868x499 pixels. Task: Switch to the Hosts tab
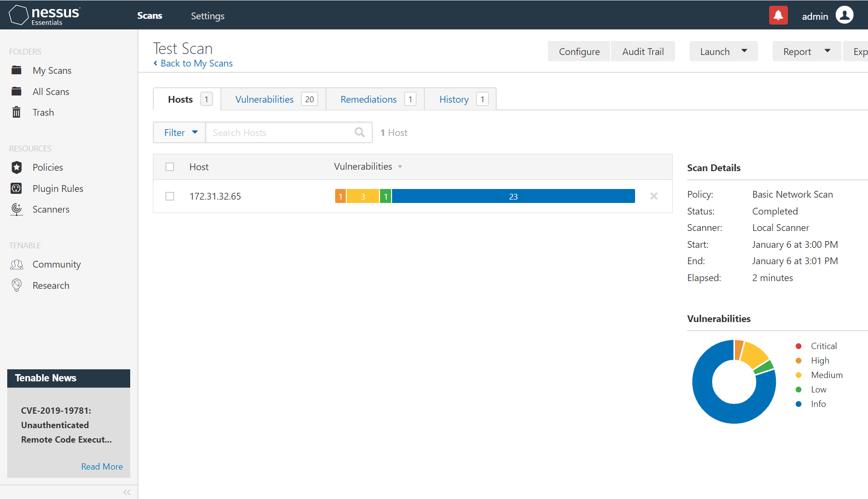coord(187,99)
